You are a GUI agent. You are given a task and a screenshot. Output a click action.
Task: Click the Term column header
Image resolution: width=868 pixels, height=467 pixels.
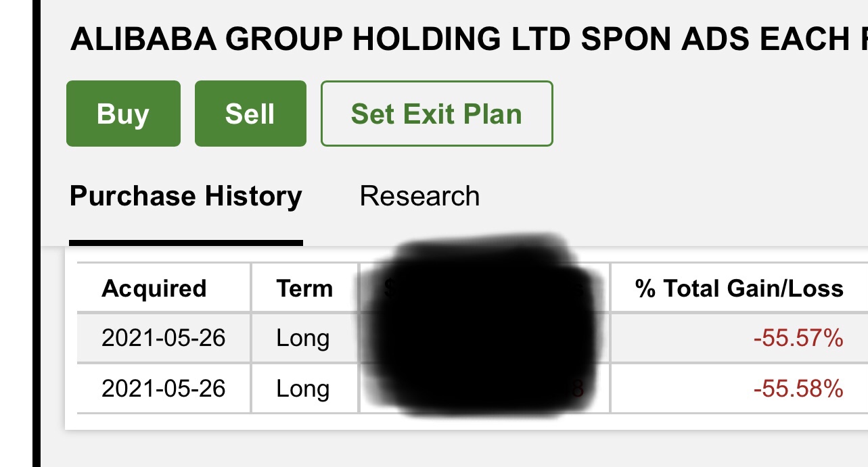(x=304, y=289)
